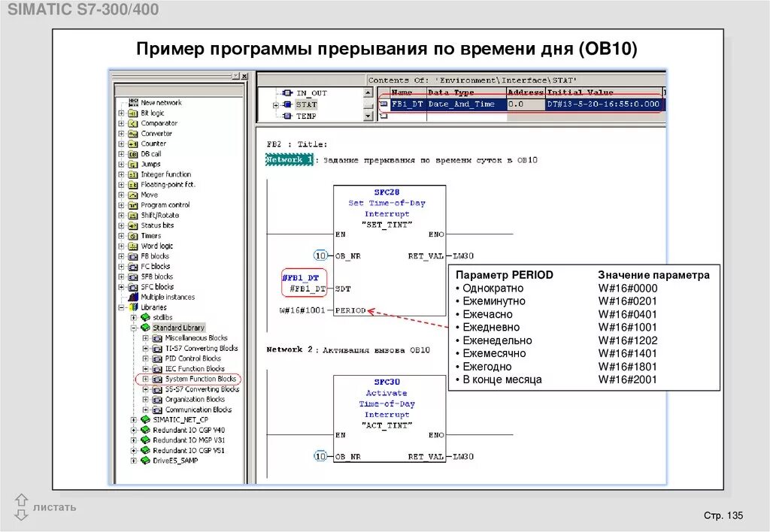Click the DB call category icon
The image size is (770, 532).
click(x=132, y=154)
